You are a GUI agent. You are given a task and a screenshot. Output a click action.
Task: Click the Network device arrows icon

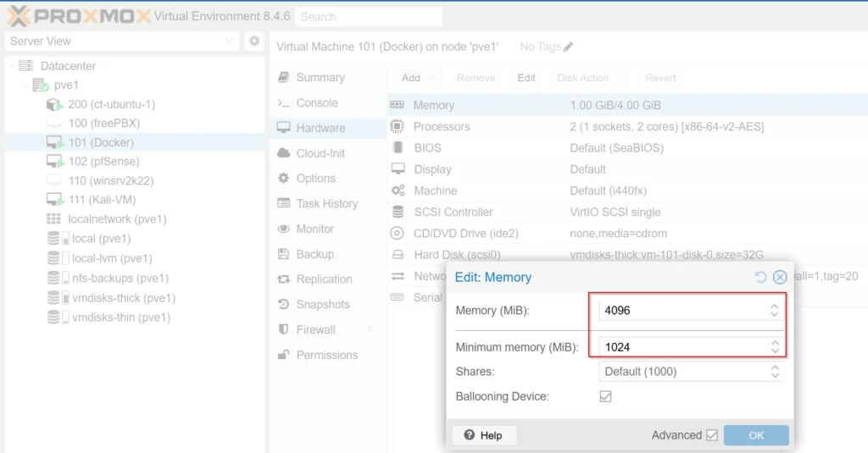click(398, 276)
